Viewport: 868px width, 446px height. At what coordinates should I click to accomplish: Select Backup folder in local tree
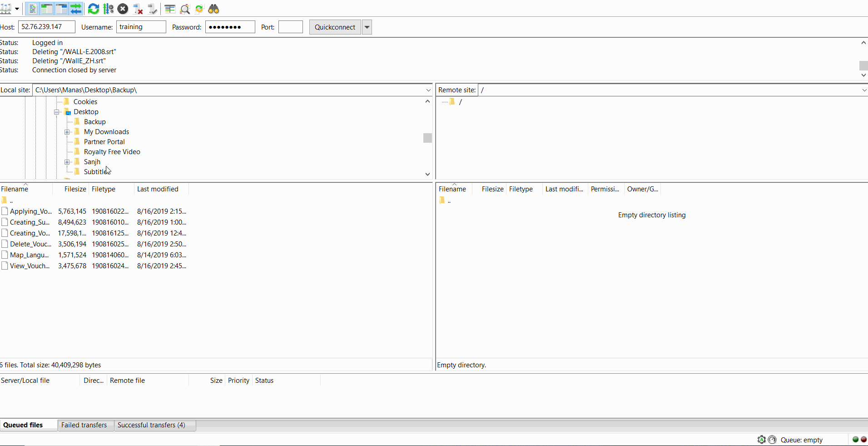point(94,122)
